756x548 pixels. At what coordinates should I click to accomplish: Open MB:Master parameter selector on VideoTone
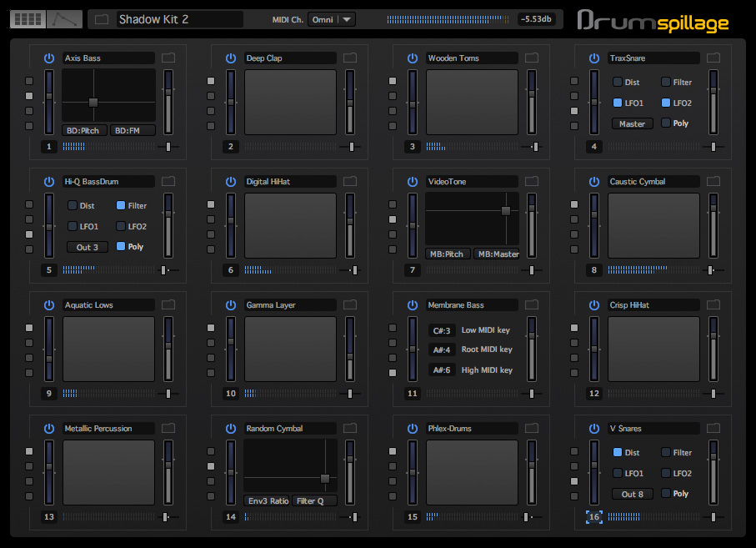[496, 254]
